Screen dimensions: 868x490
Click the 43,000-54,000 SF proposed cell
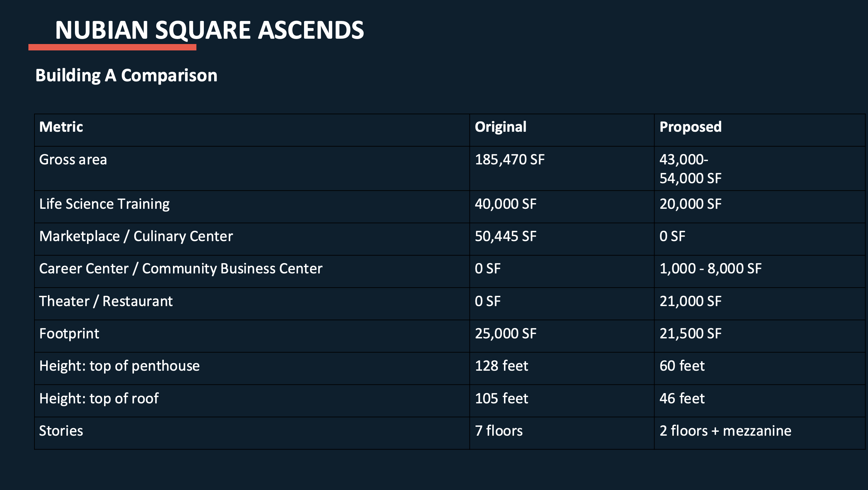pyautogui.click(x=690, y=169)
